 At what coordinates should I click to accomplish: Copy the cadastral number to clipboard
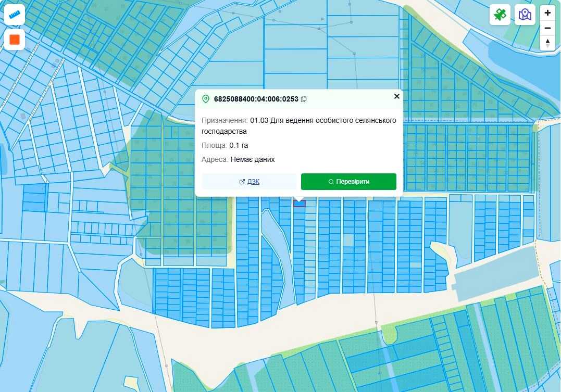tap(304, 99)
